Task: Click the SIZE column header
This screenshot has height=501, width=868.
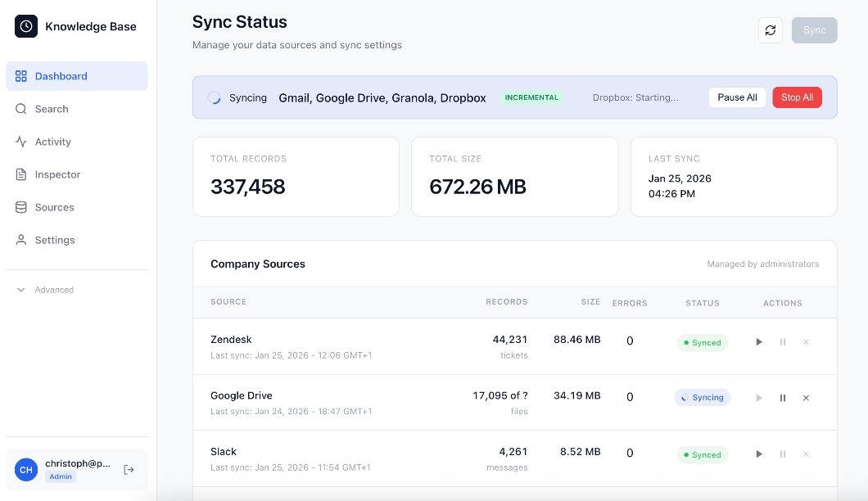Action: [590, 302]
